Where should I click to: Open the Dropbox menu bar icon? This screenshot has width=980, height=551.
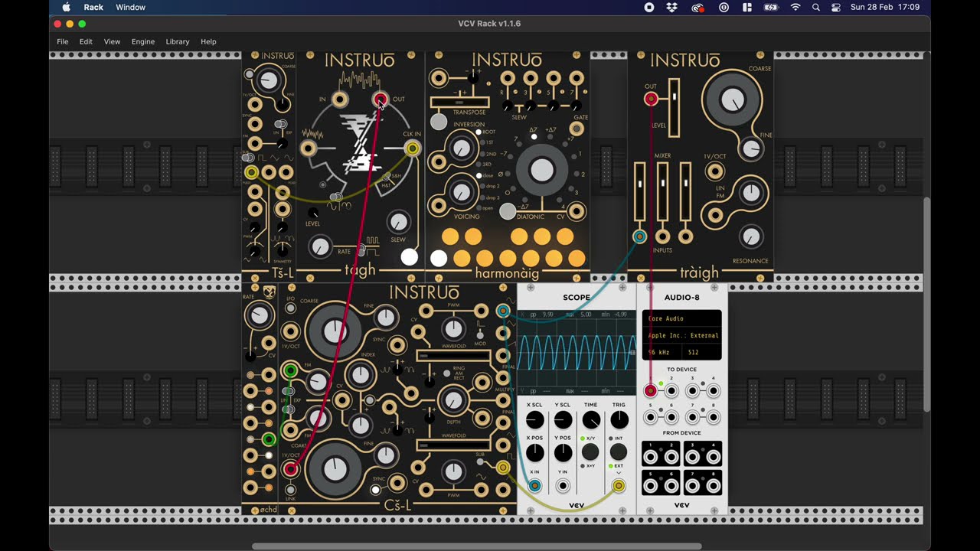[x=672, y=7]
